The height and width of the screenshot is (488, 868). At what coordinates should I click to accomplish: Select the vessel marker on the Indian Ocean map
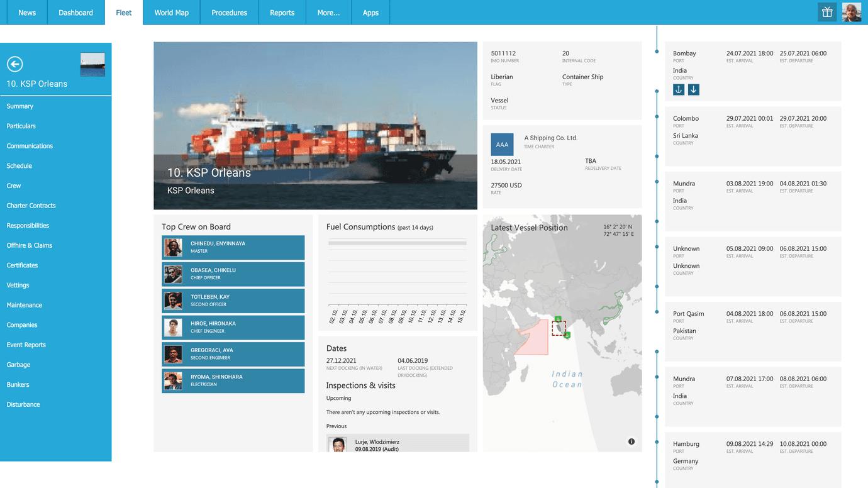point(559,328)
